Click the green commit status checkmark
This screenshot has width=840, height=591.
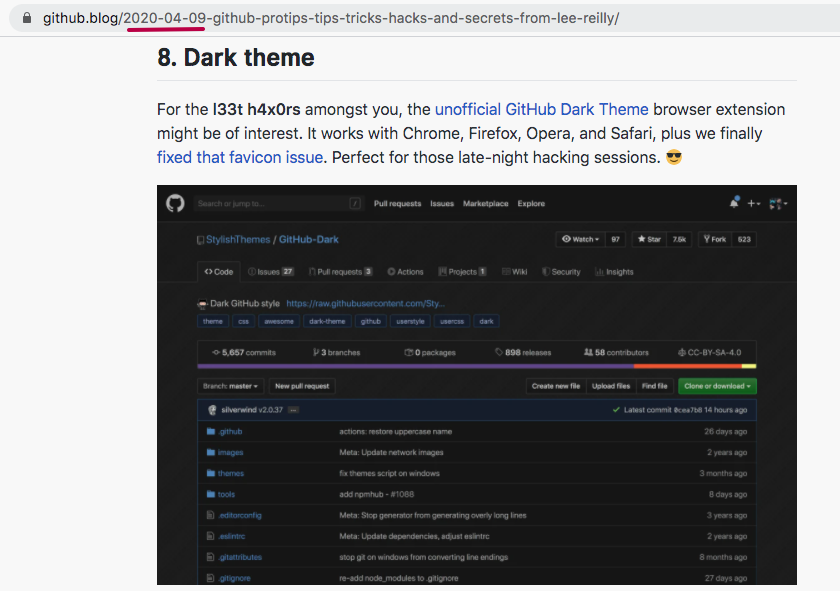616,410
